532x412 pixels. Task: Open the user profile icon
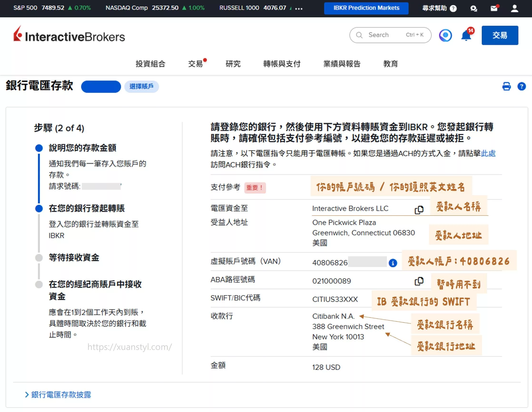(514, 9)
